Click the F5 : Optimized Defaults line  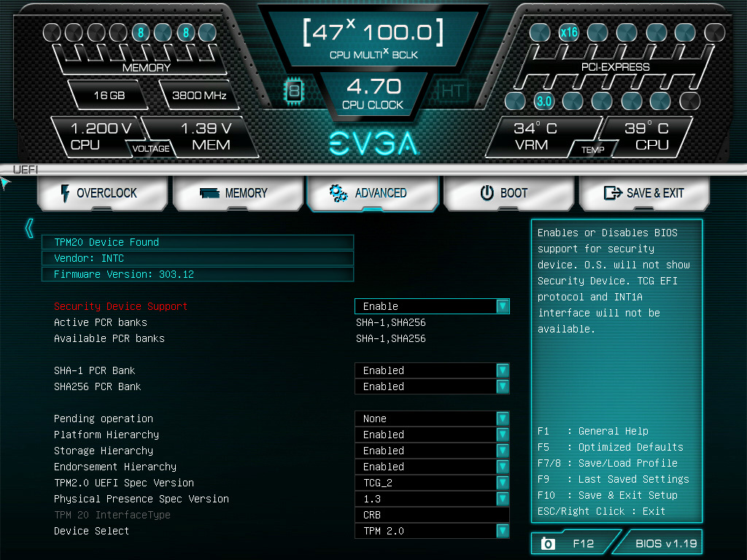pos(611,447)
